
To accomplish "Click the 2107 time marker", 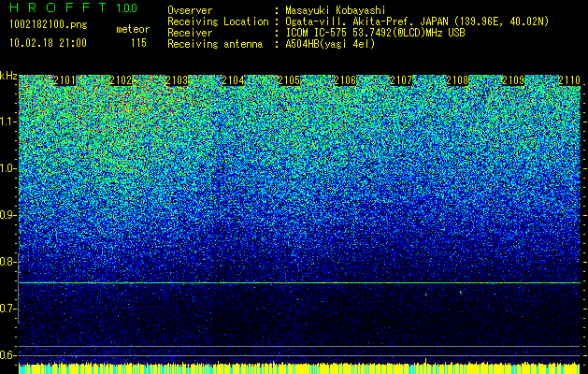I will tap(401, 79).
